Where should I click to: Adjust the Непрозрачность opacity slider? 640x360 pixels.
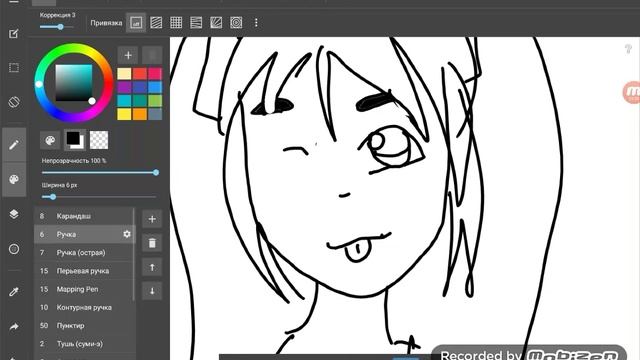pyautogui.click(x=99, y=173)
